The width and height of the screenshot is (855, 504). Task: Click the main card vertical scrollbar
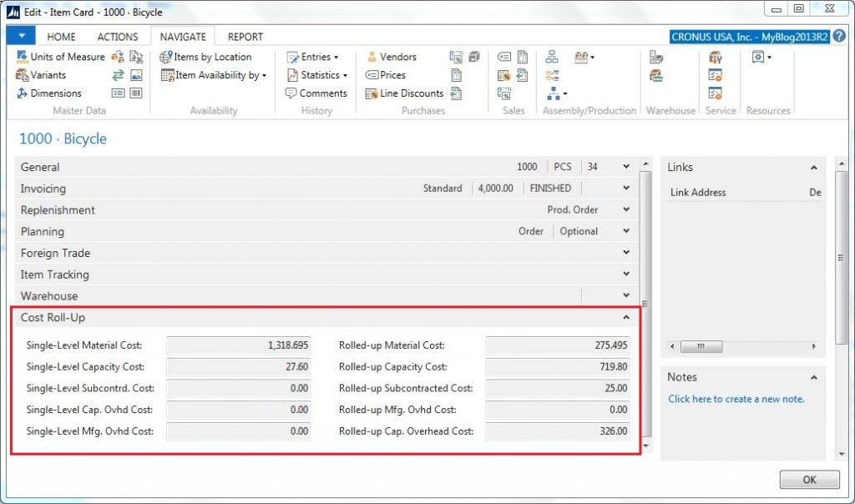pyautogui.click(x=645, y=305)
